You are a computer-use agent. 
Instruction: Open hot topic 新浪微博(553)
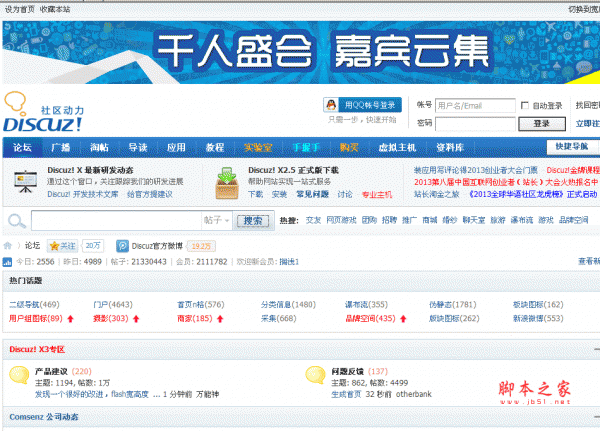point(538,318)
